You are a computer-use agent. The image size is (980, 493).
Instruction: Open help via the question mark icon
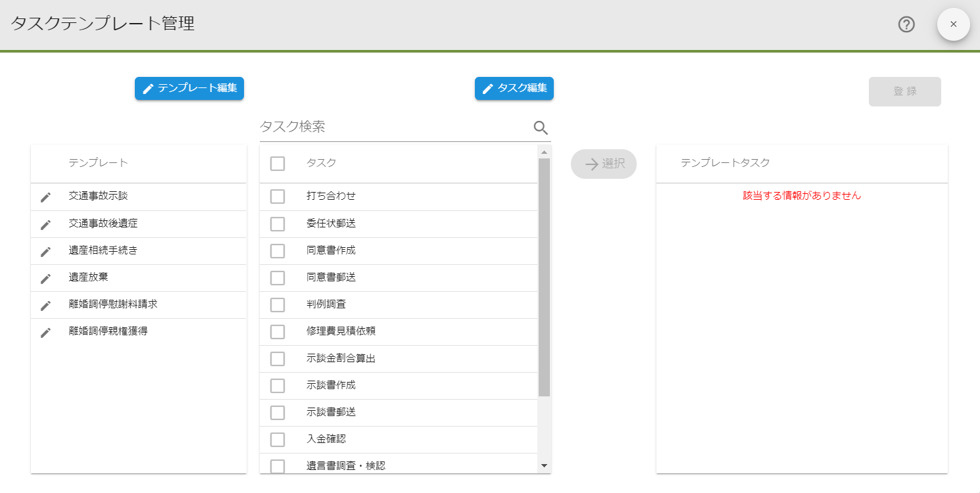[906, 24]
